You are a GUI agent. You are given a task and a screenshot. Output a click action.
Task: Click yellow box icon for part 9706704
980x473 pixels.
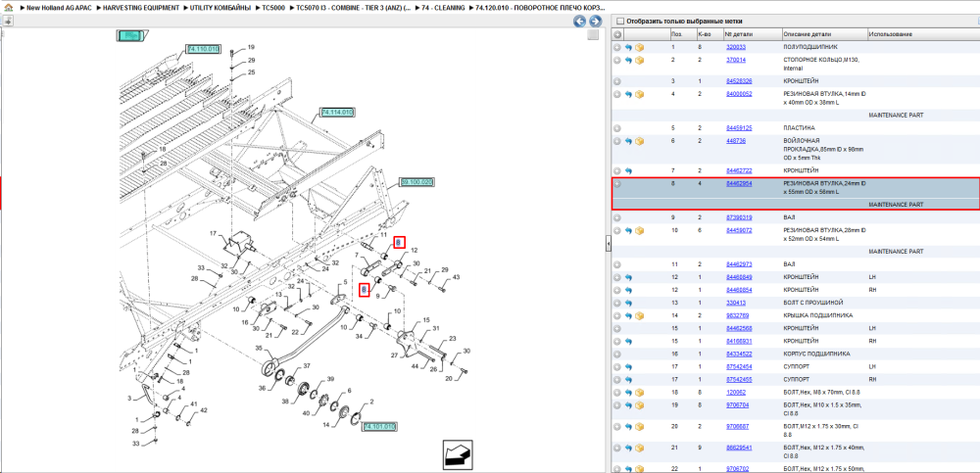click(x=639, y=405)
